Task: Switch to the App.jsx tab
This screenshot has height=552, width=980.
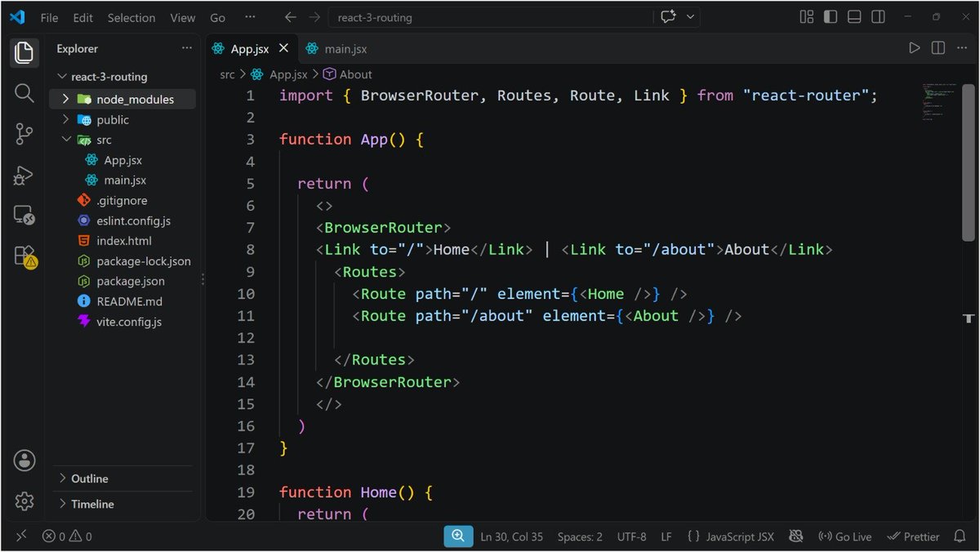Action: point(250,49)
